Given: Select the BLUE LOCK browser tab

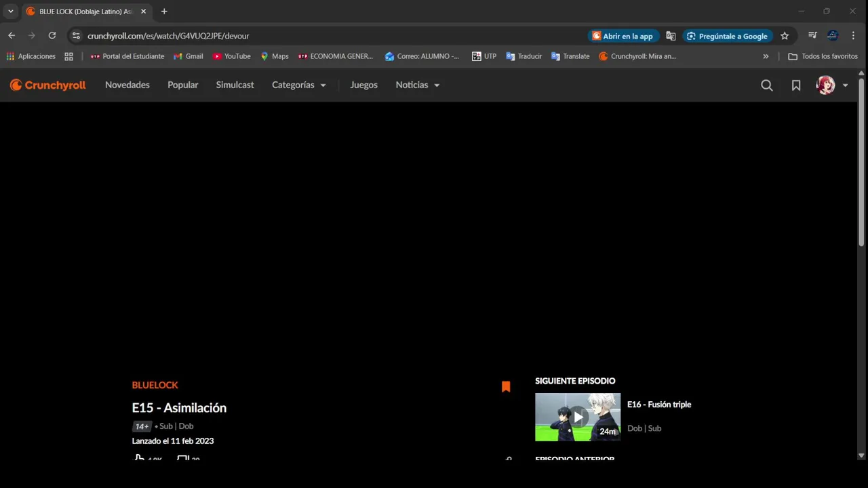Looking at the screenshot, I should (86, 12).
